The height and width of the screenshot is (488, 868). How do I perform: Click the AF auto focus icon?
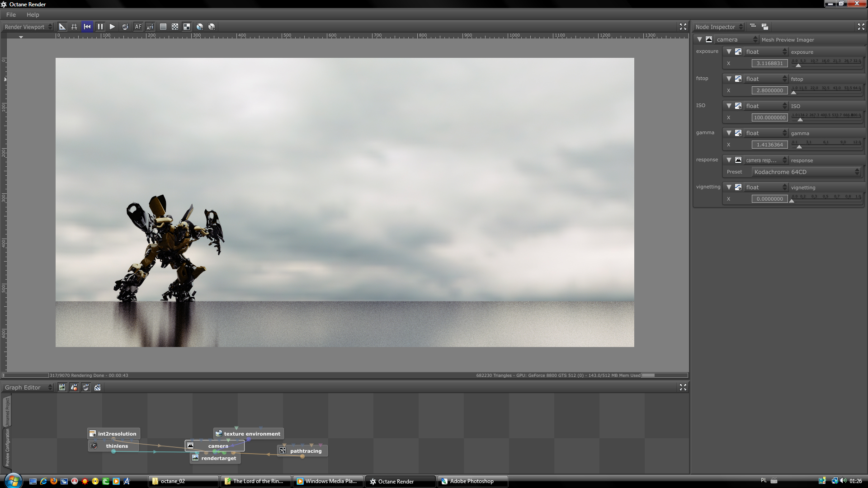(x=138, y=27)
